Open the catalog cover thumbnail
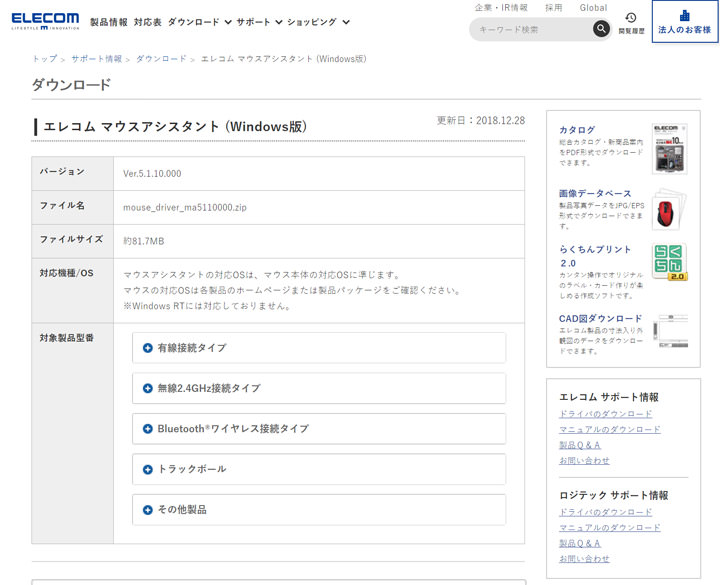The height and width of the screenshot is (585, 720). (x=669, y=149)
